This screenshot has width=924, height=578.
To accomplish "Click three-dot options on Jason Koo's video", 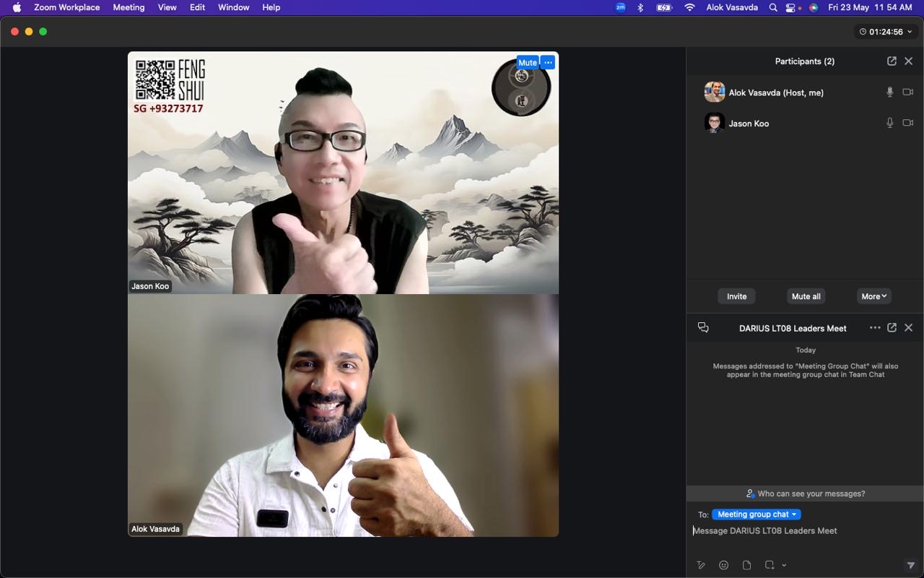I will pyautogui.click(x=548, y=63).
